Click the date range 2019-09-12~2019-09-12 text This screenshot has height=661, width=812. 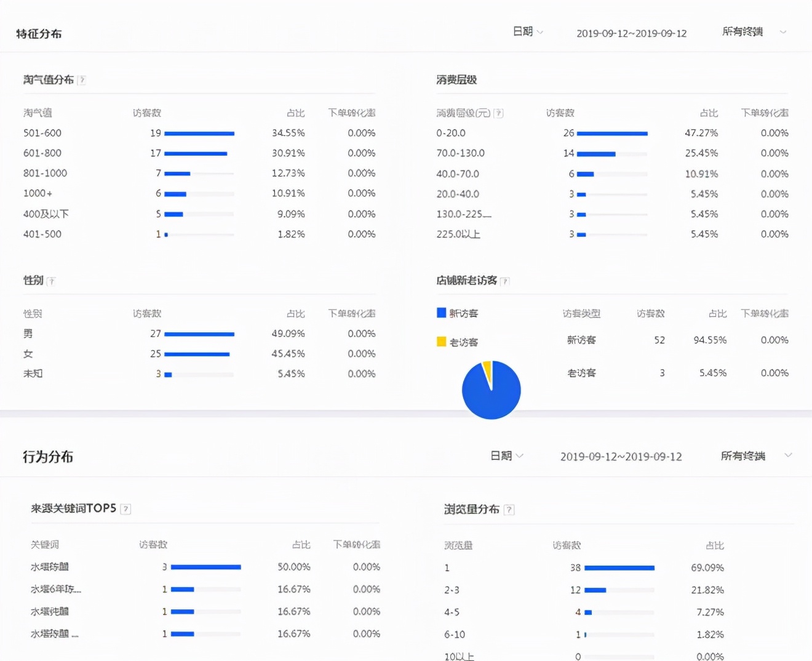point(632,33)
